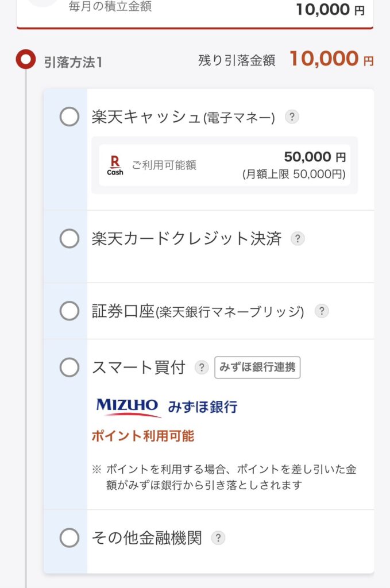
Task: Click help icon next to 楽天カードクレジット決済
Action: (x=298, y=238)
